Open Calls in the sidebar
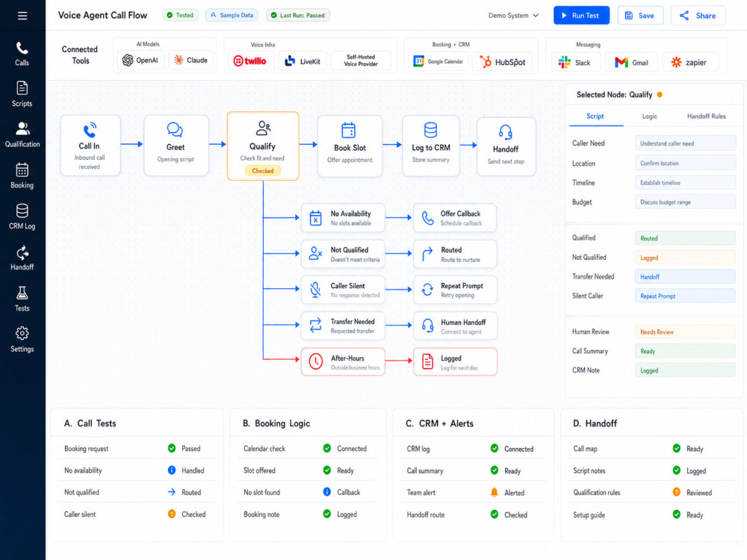 [x=22, y=54]
